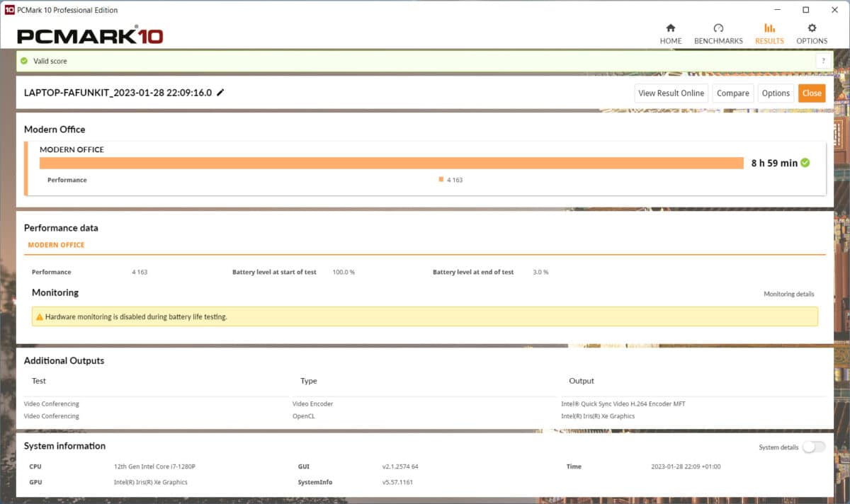Click the orange square by 4 163

441,180
